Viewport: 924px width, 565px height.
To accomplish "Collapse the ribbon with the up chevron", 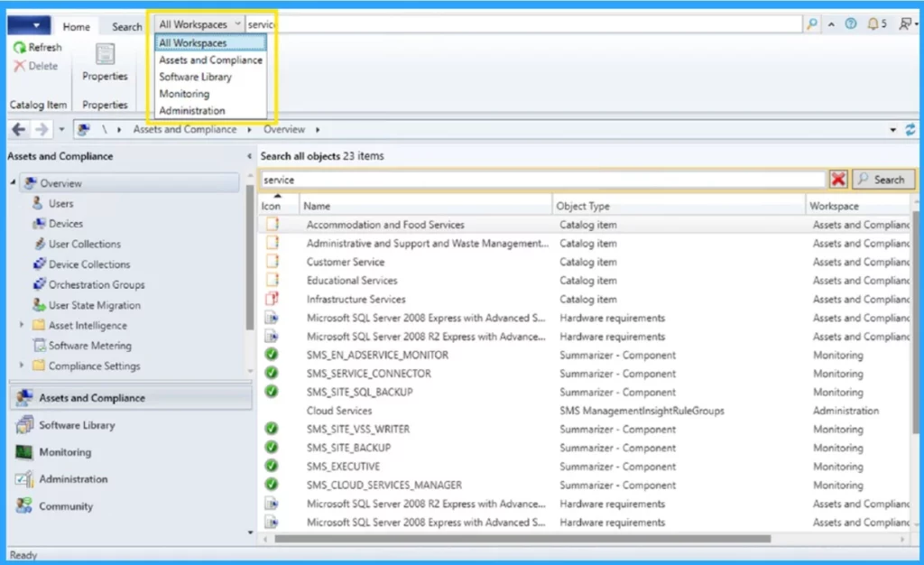I will tap(831, 24).
